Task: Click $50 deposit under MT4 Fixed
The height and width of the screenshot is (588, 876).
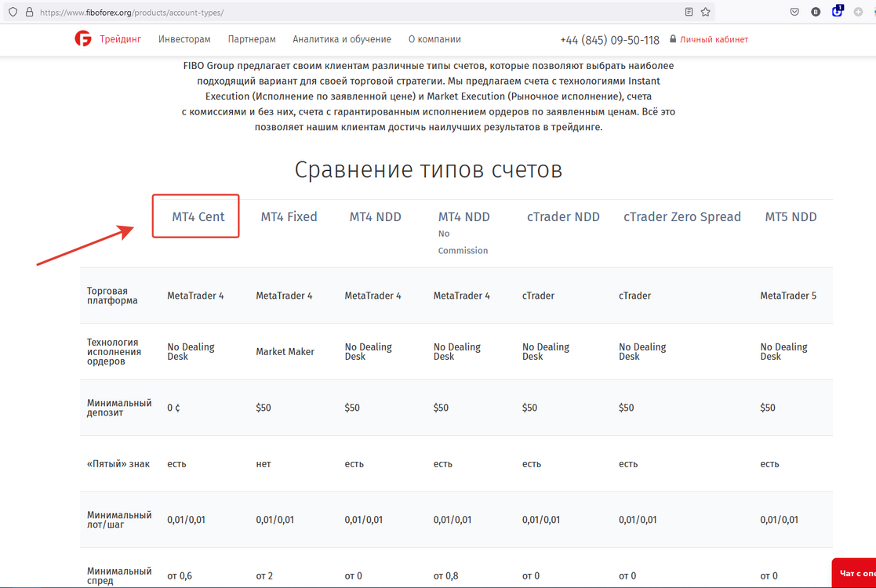Action: click(x=264, y=408)
